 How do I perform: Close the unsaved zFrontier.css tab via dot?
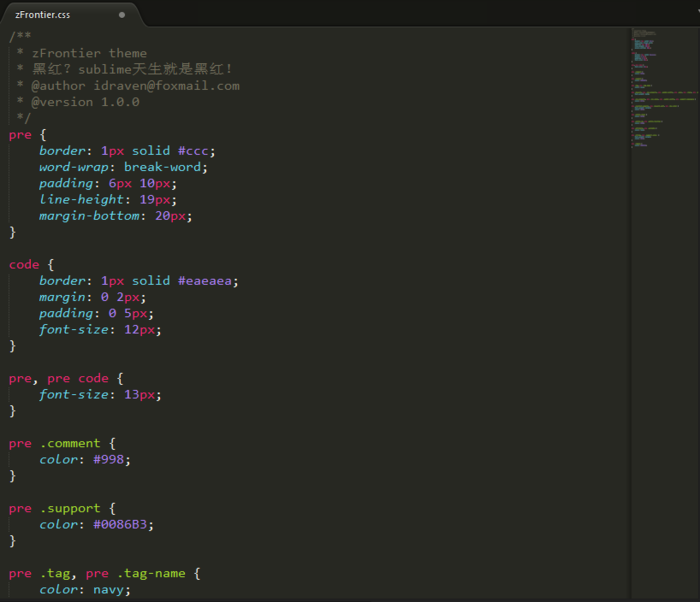[x=122, y=15]
